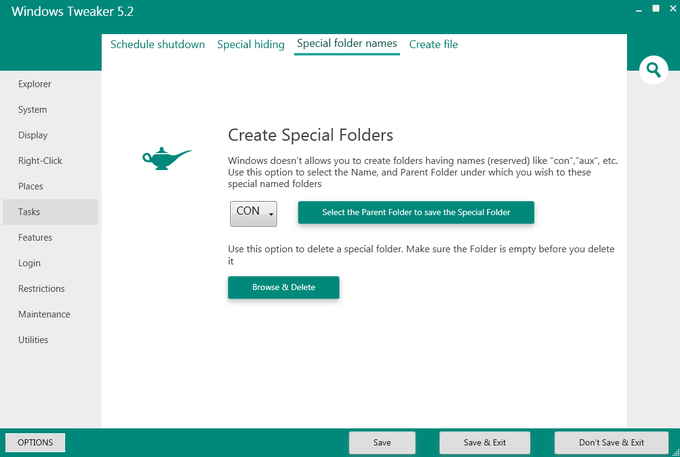Open the System section
The width and height of the screenshot is (680, 457).
50,110
